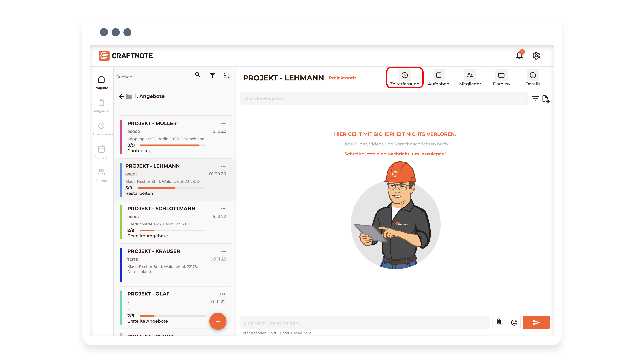Click the attach file paperclip icon
The width and height of the screenshot is (644, 362).
point(499,322)
